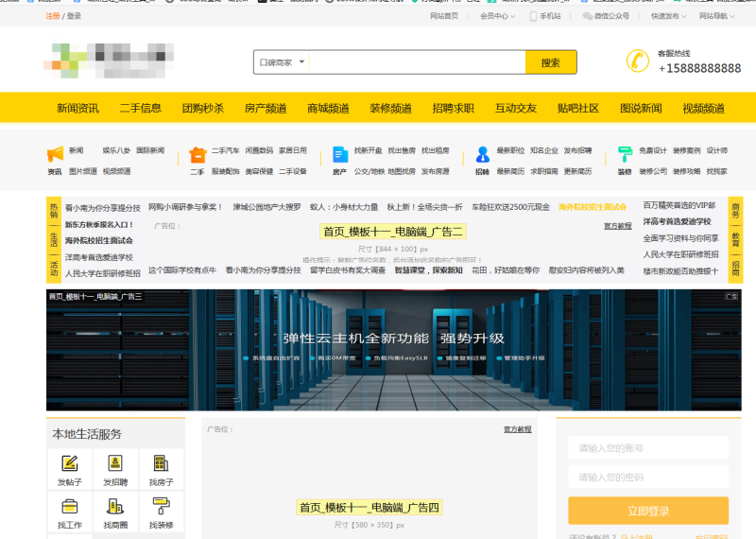The height and width of the screenshot is (539, 756).
Task: Click 车险狂欢送2500元现金 headline
Action: point(510,207)
